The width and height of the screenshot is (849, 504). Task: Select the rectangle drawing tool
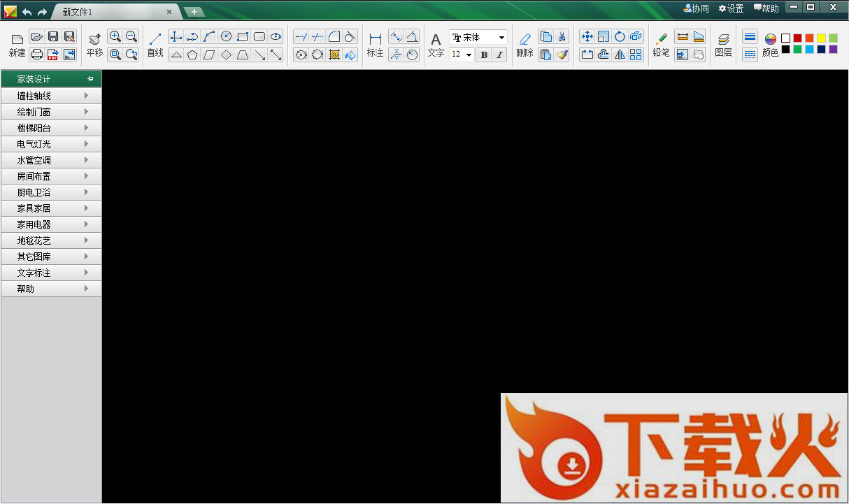[243, 36]
